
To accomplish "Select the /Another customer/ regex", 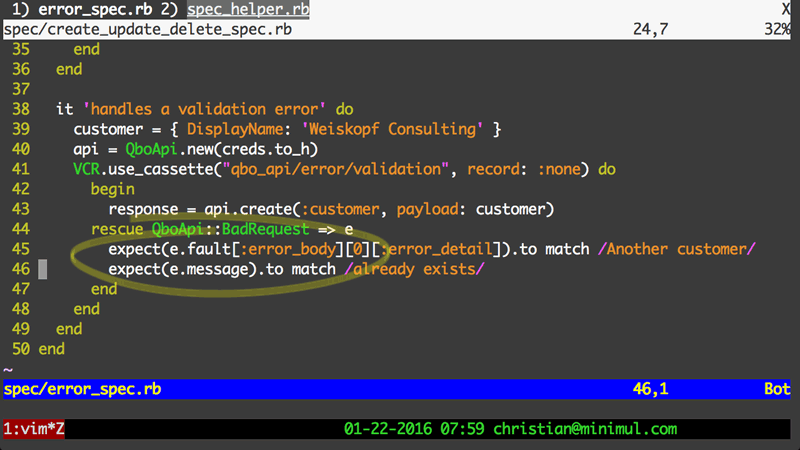I will (677, 249).
